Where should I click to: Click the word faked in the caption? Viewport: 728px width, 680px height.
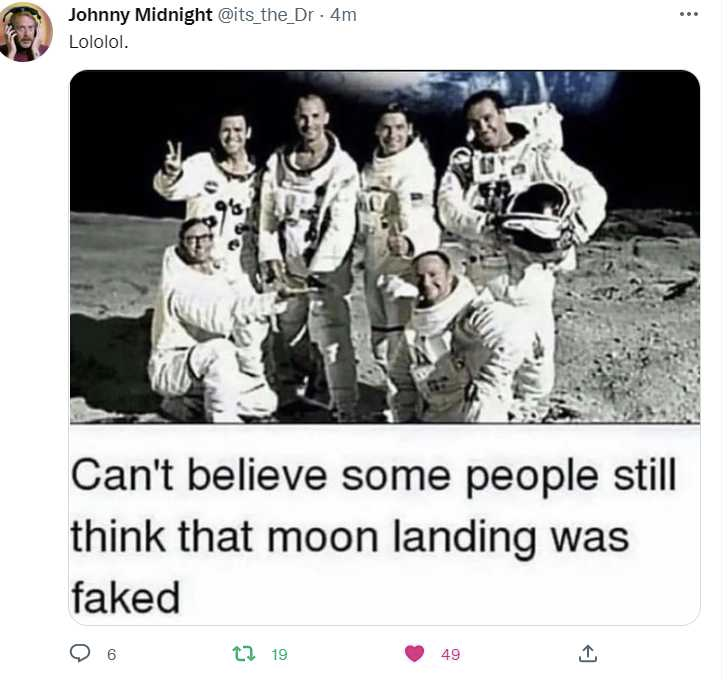point(125,598)
